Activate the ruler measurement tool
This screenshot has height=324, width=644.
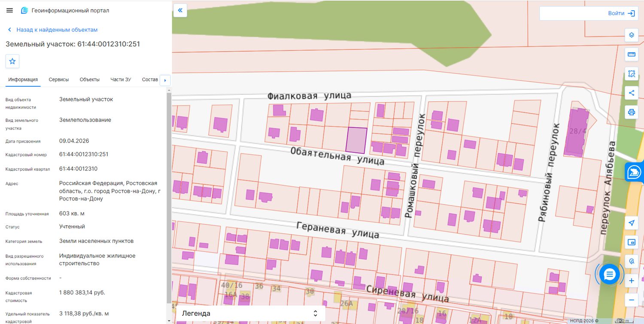tap(631, 55)
